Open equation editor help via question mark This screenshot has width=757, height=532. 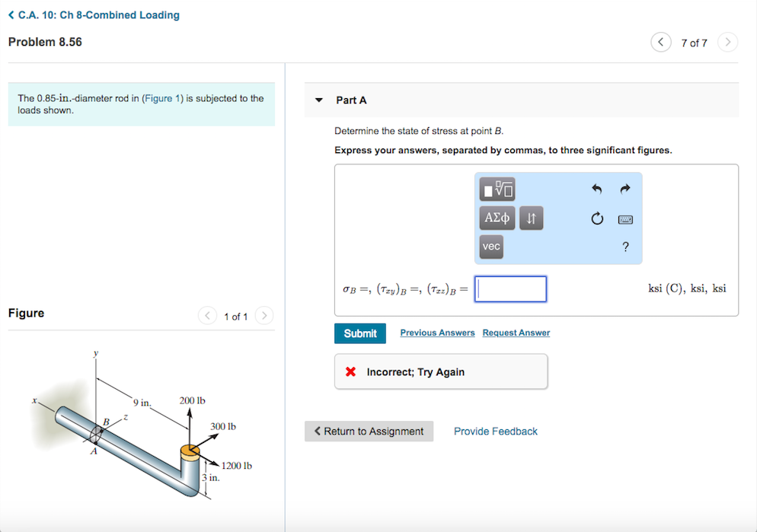[x=625, y=247]
